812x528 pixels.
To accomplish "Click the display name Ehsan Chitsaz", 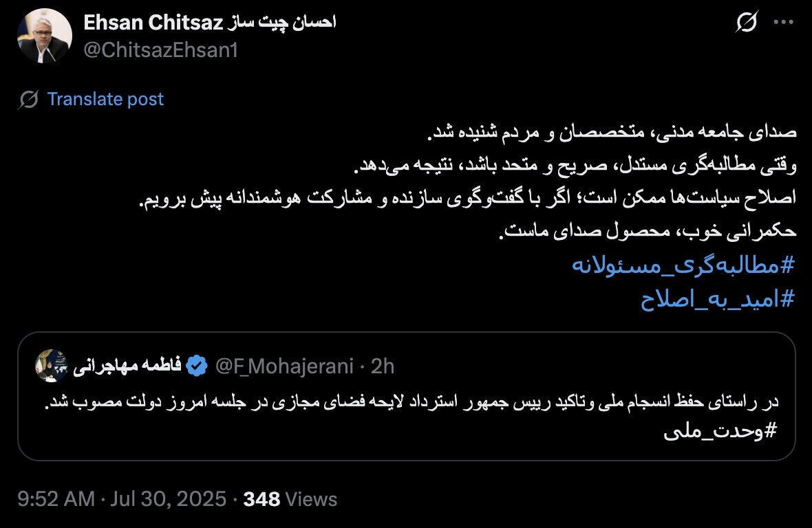I will (x=153, y=21).
